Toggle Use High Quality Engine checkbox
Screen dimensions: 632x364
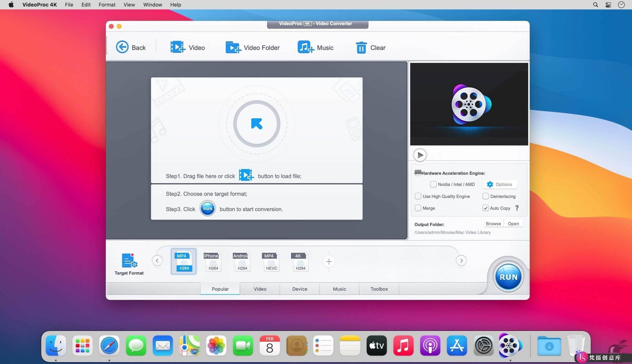point(418,196)
